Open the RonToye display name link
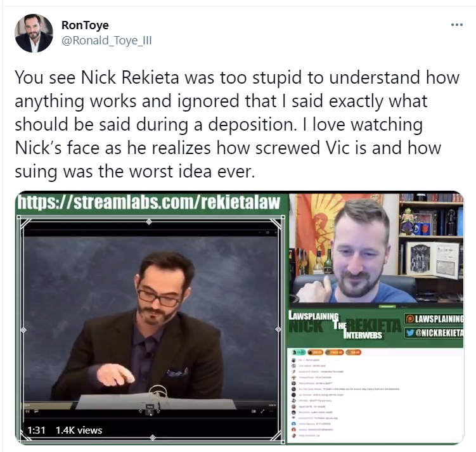 85,25
